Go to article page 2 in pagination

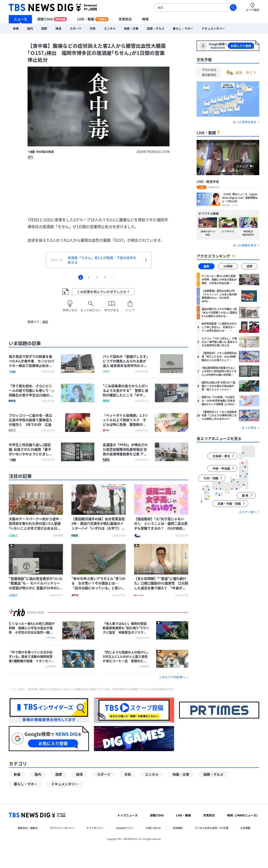89,277
